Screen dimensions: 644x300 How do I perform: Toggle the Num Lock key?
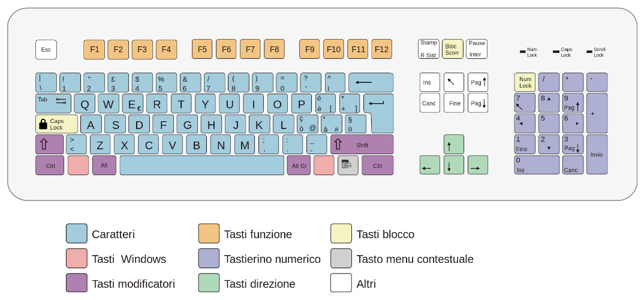tap(525, 82)
